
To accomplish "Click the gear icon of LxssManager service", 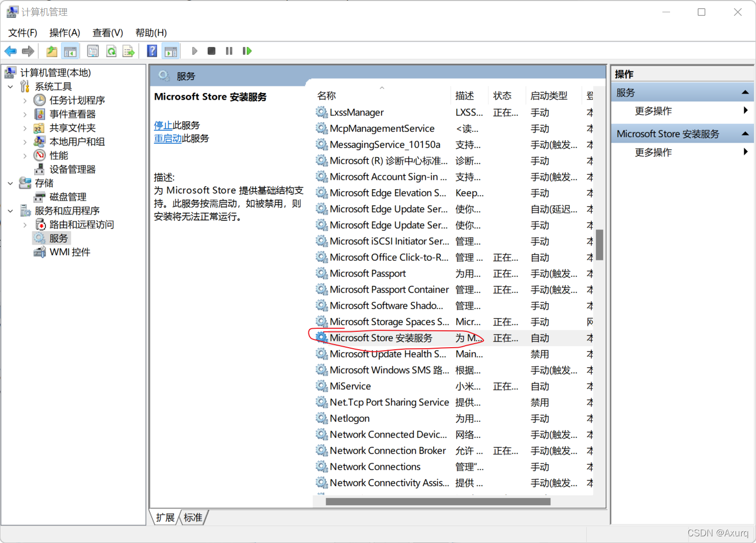I will [x=321, y=112].
